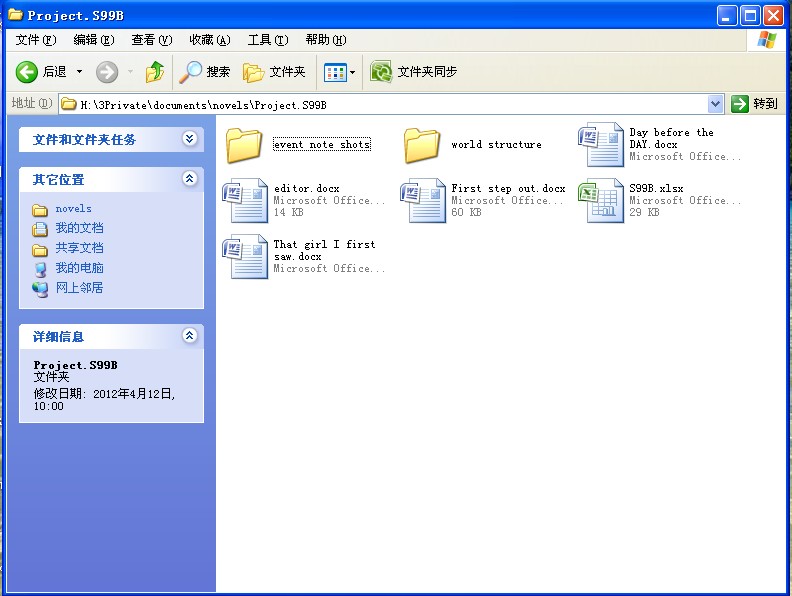Select That girl I first saw.docx icon
The height and width of the screenshot is (596, 792).
tap(245, 257)
